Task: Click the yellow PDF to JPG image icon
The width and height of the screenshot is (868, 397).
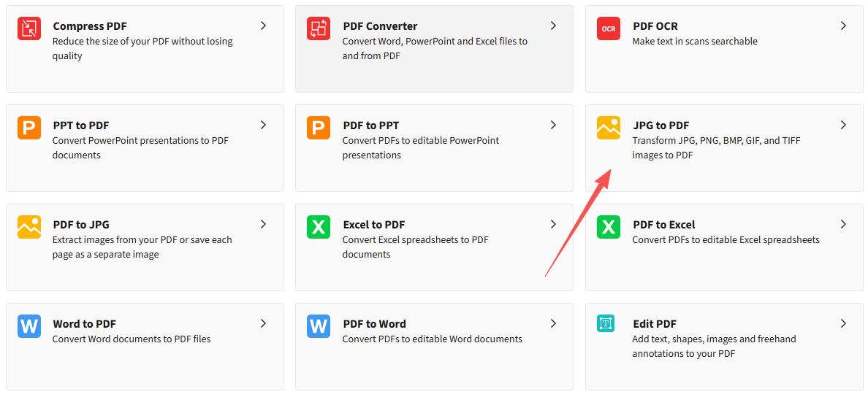Action: click(28, 227)
